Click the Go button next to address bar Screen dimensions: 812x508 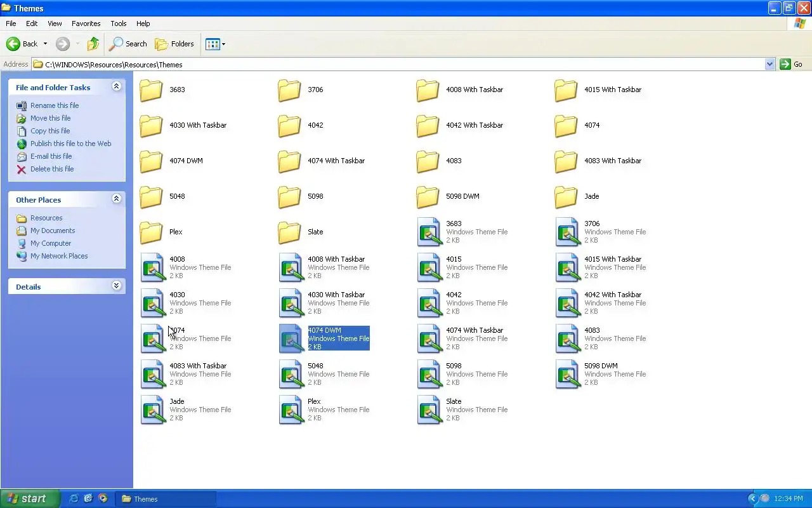pyautogui.click(x=792, y=64)
